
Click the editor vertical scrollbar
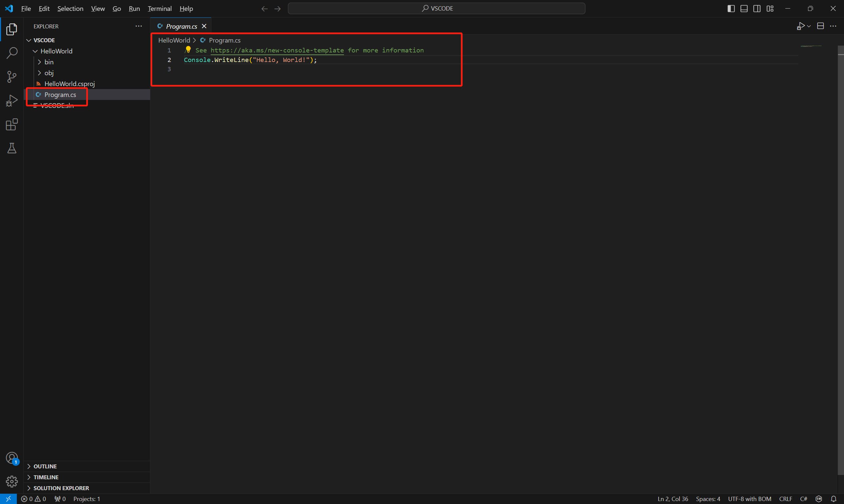coord(841,260)
